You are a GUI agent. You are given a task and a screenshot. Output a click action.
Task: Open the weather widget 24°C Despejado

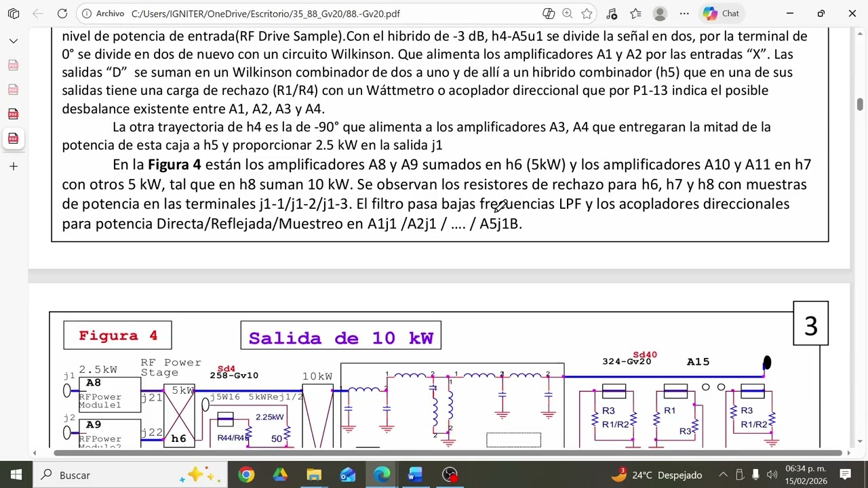click(x=657, y=475)
